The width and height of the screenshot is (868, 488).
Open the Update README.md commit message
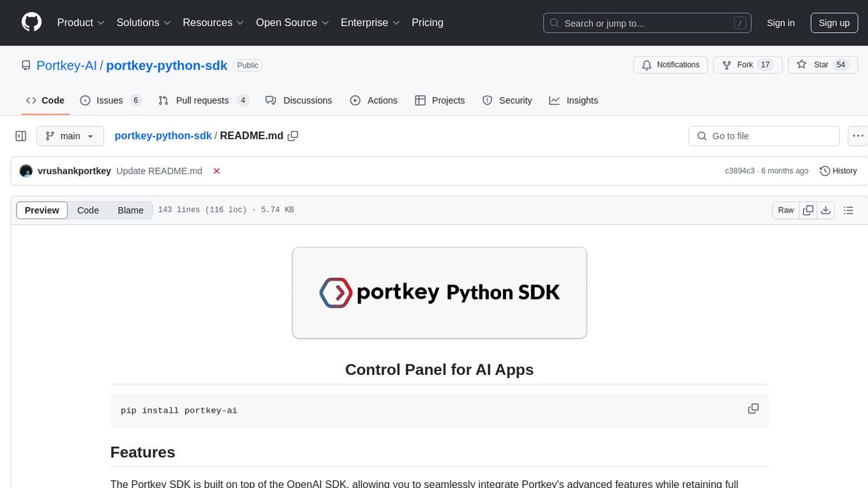(159, 171)
